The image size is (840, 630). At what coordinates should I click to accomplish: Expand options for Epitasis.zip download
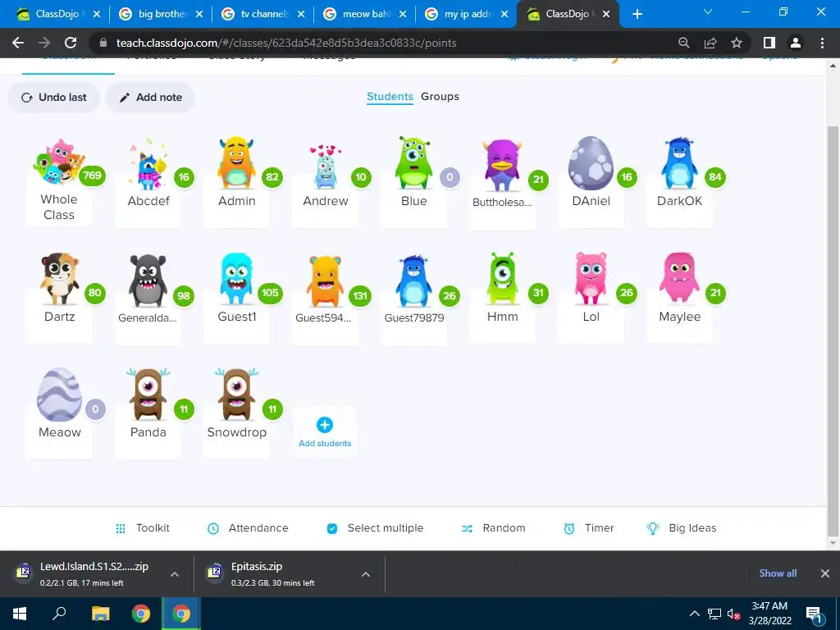pyautogui.click(x=366, y=574)
